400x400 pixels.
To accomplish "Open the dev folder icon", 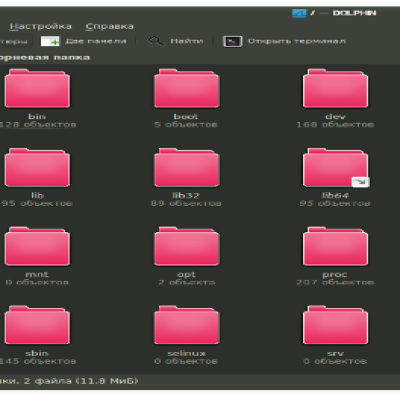I will click(335, 88).
